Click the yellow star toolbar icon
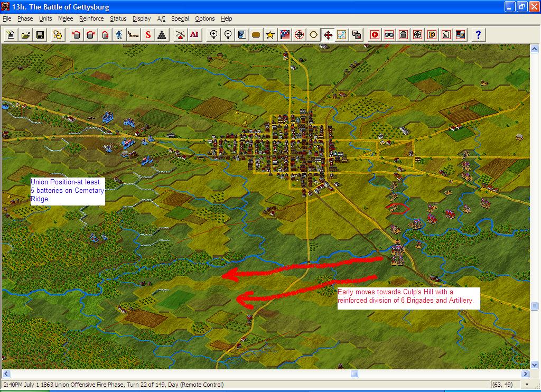541x392 pixels. [x=270, y=34]
